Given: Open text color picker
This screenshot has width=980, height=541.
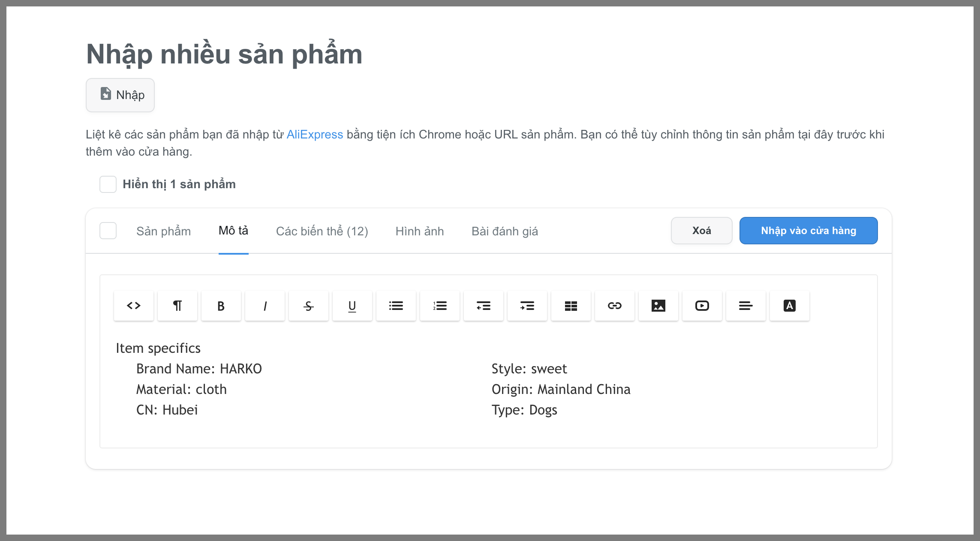Looking at the screenshot, I should (790, 306).
